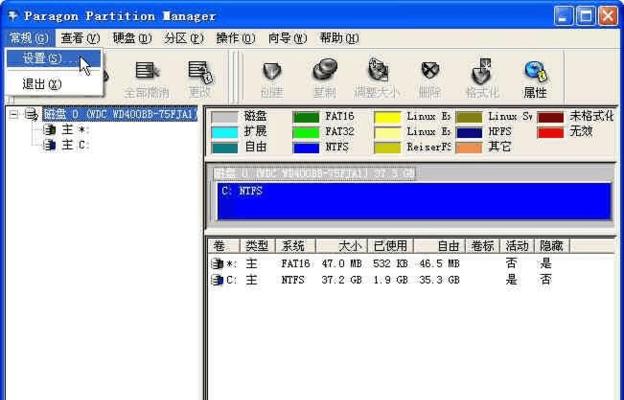Click the 自由 teal legend swatch
The image size is (624, 400).
pos(225,148)
